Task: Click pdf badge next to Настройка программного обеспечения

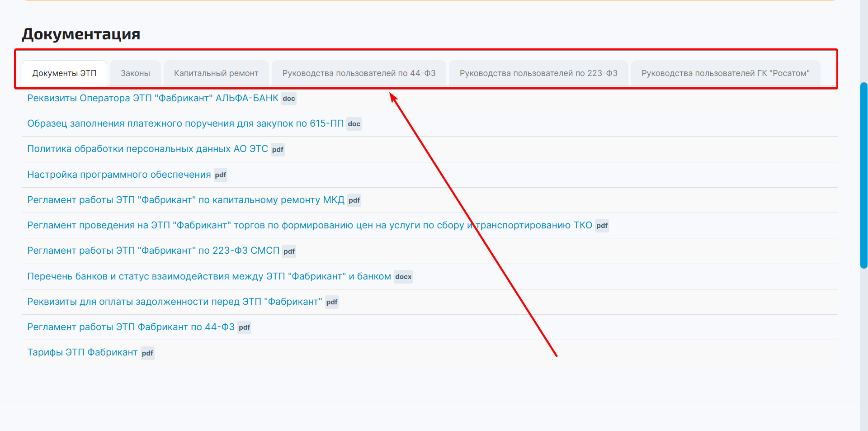Action: tap(221, 175)
